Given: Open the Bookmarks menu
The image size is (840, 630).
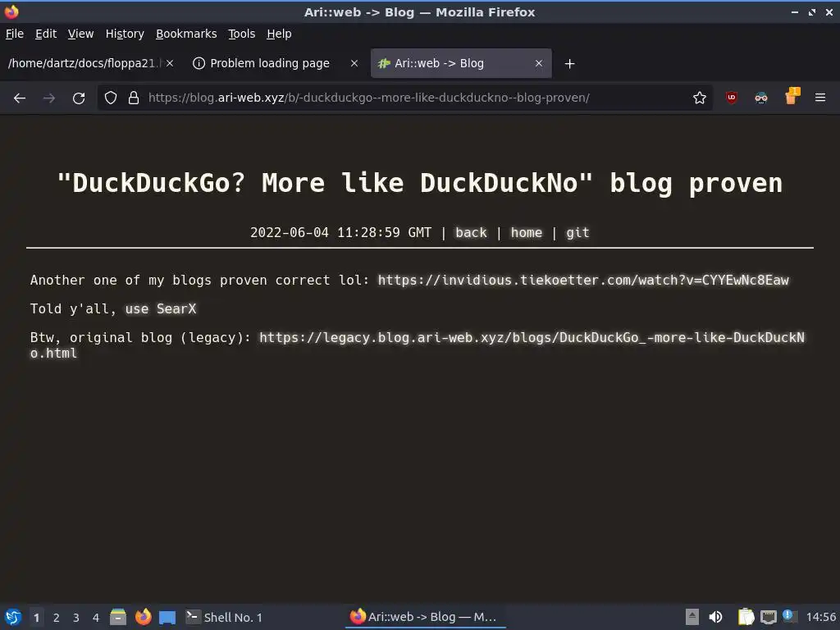Looking at the screenshot, I should 186,34.
